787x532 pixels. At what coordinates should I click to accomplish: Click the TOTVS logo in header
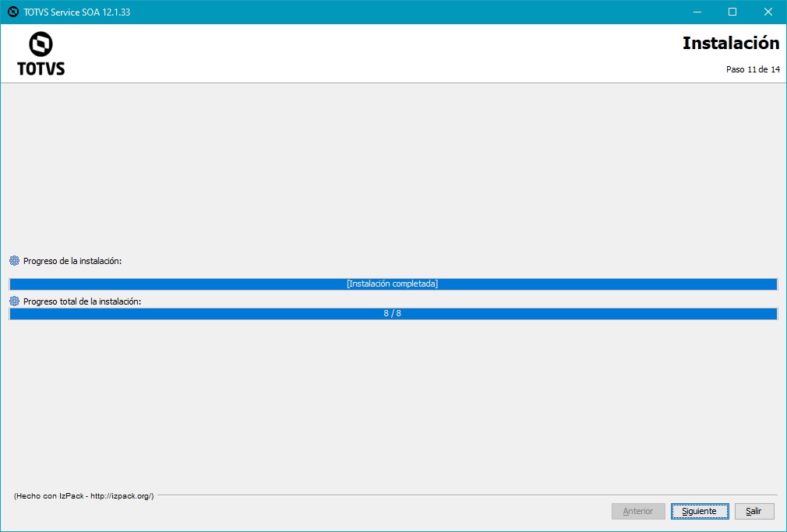41,53
